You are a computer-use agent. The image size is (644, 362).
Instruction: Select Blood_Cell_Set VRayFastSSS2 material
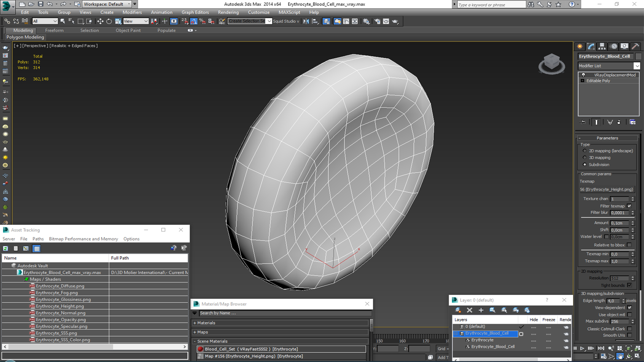point(281,349)
